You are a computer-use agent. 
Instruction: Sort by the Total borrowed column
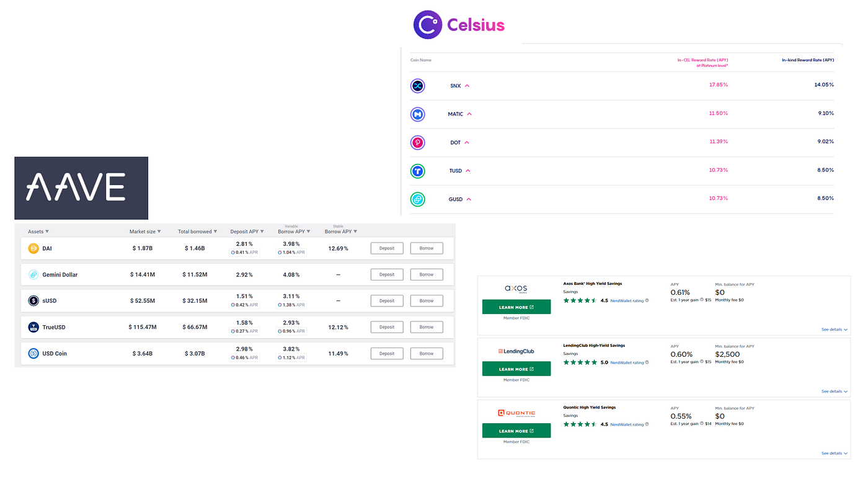198,231
